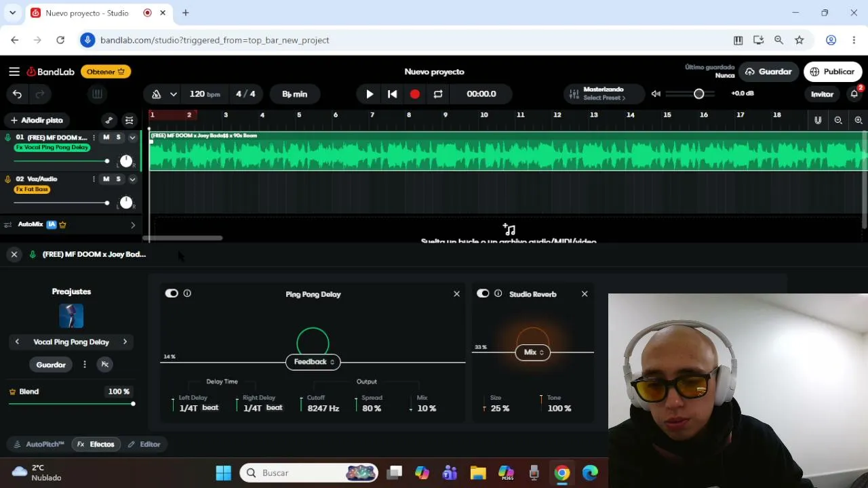The width and height of the screenshot is (868, 488).
Task: Undo the last action
Action: click(x=17, y=94)
